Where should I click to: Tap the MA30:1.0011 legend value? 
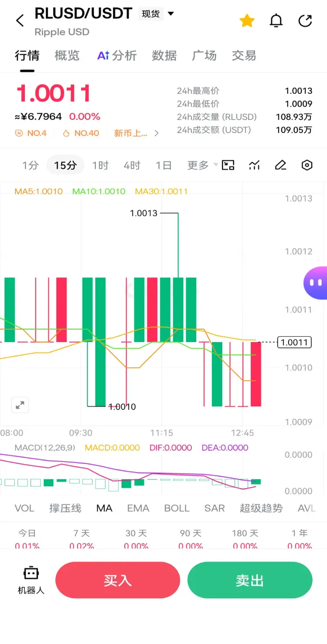coord(161,191)
